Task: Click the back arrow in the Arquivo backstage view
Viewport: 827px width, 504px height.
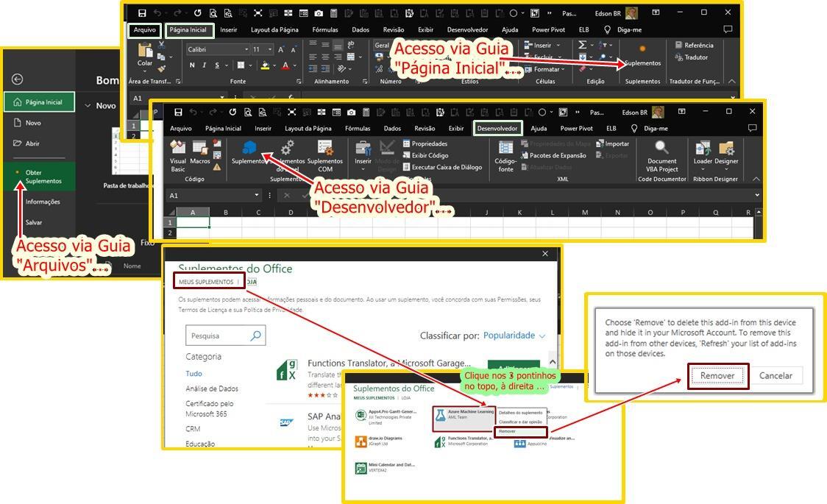Action: coord(18,79)
